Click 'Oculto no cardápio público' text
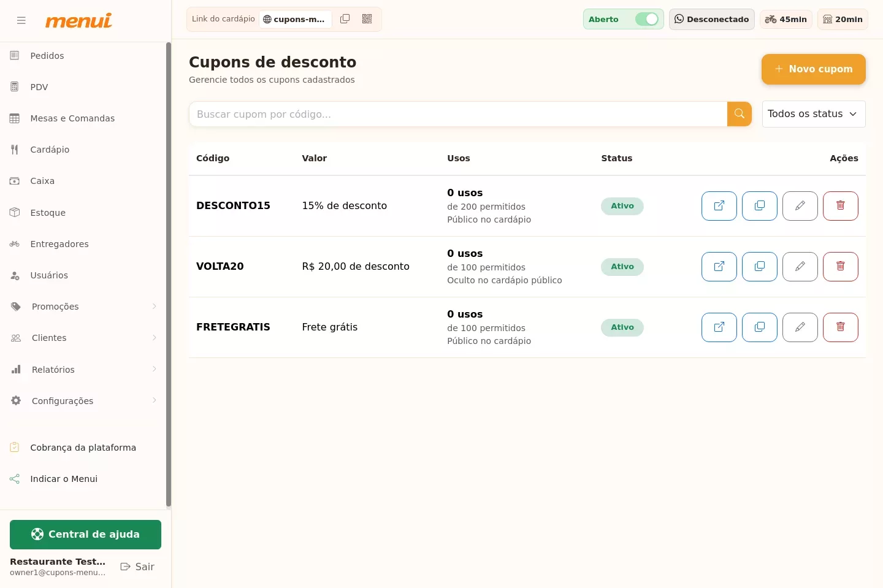This screenshot has width=883, height=588. [x=505, y=280]
